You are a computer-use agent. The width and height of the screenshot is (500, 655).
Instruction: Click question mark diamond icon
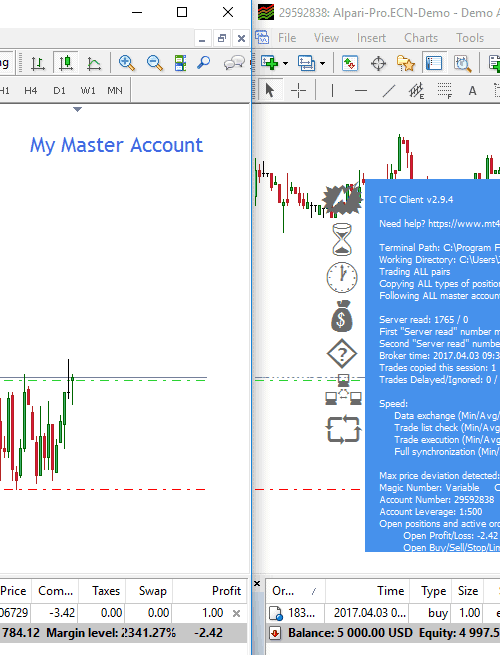pos(342,354)
